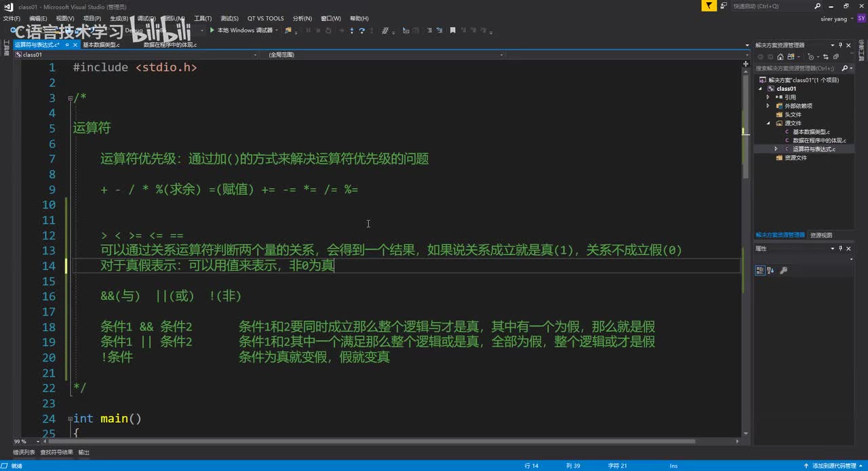
Task: Click wrench Property Pages icon
Action: (x=784, y=270)
